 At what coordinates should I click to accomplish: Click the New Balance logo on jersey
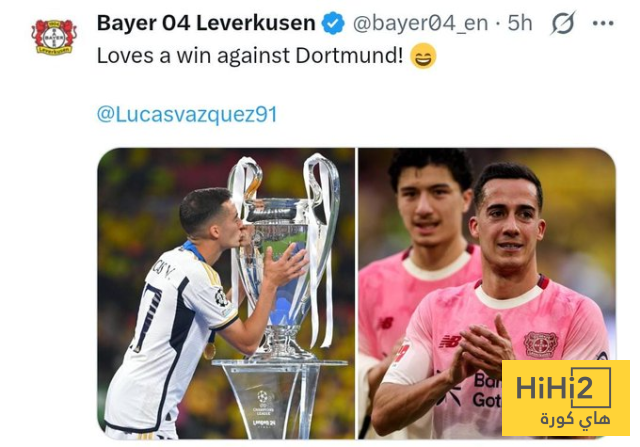[450, 342]
